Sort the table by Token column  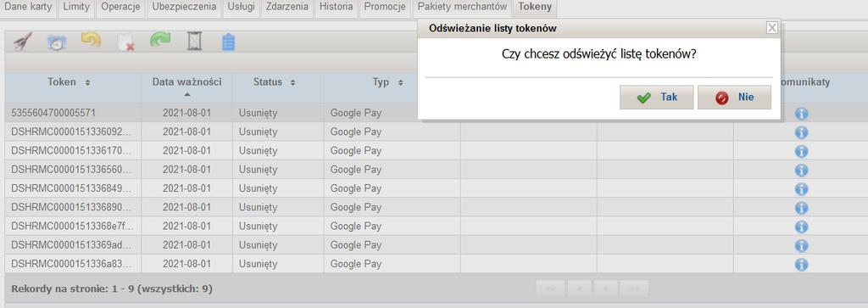click(x=73, y=88)
